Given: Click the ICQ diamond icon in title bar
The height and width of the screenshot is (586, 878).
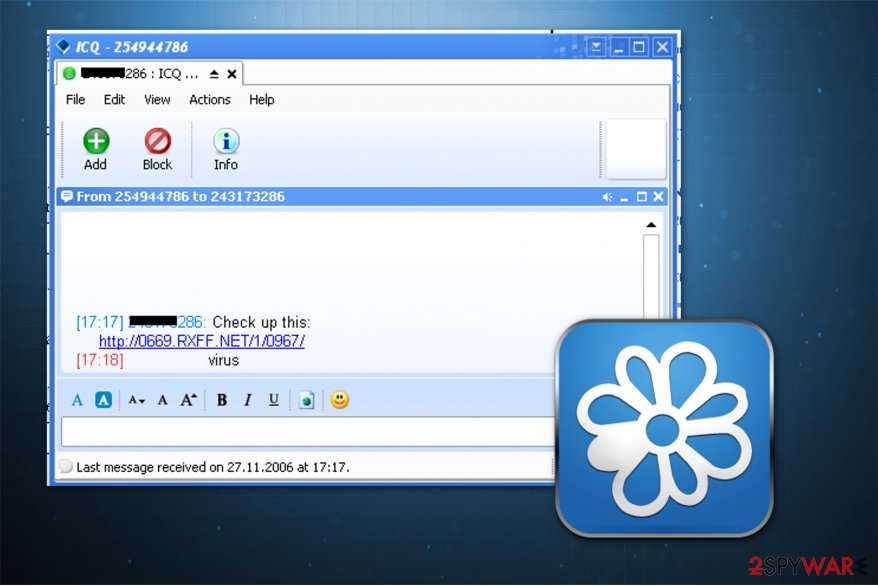Looking at the screenshot, I should (x=63, y=46).
